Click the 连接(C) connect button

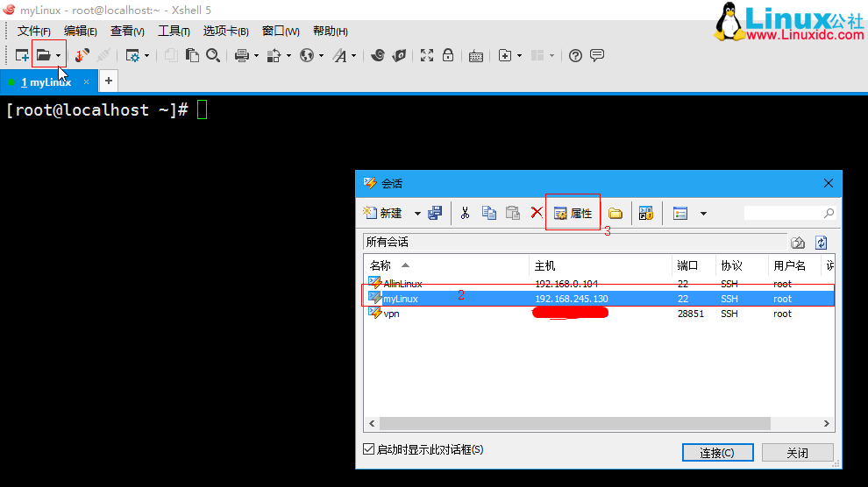pyautogui.click(x=717, y=453)
